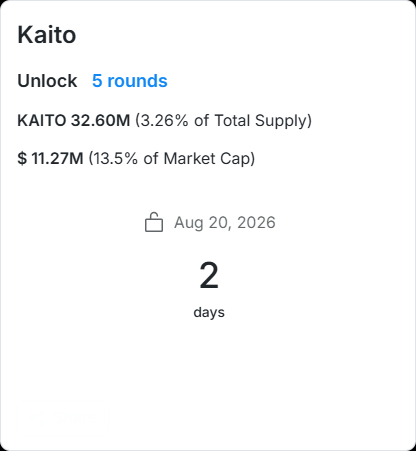Click the KAITO ticker symbol text
This screenshot has width=416, height=451.
(x=42, y=120)
